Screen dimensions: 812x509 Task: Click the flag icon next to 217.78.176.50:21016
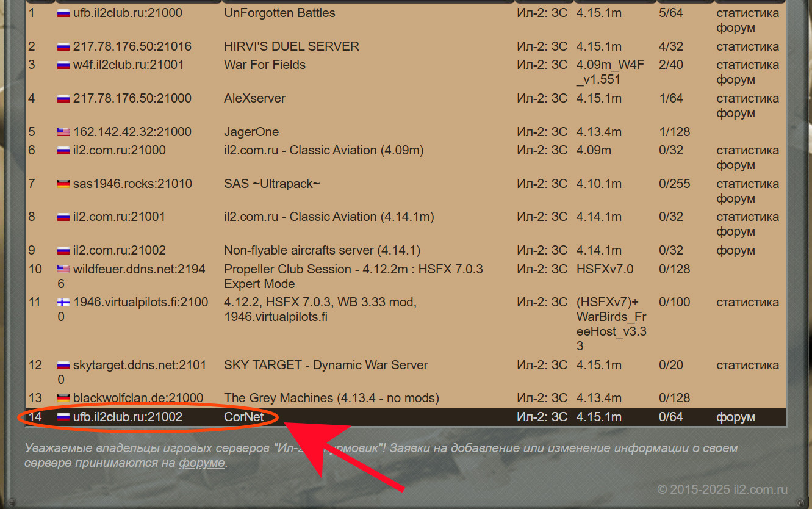(63, 46)
